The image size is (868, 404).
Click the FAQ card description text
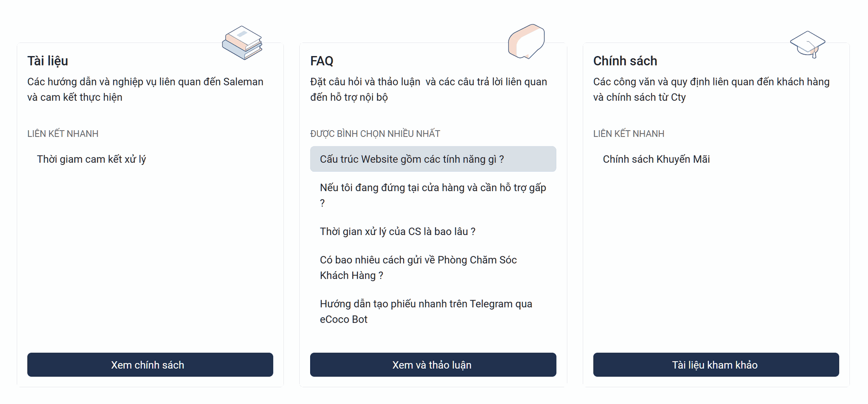(x=429, y=89)
